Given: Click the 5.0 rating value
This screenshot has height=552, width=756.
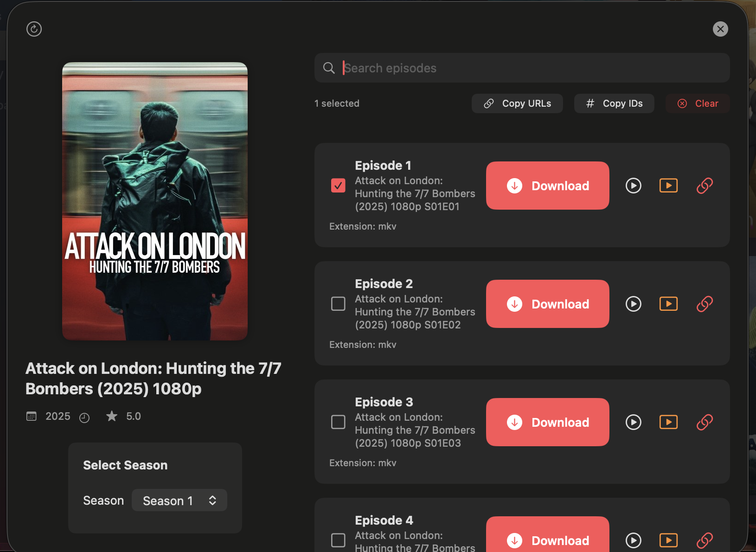Looking at the screenshot, I should click(x=134, y=416).
